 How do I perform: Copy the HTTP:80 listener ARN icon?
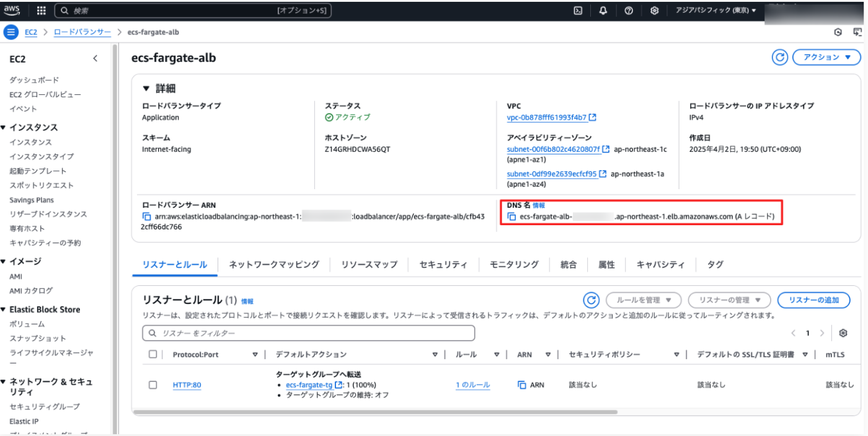coord(522,385)
